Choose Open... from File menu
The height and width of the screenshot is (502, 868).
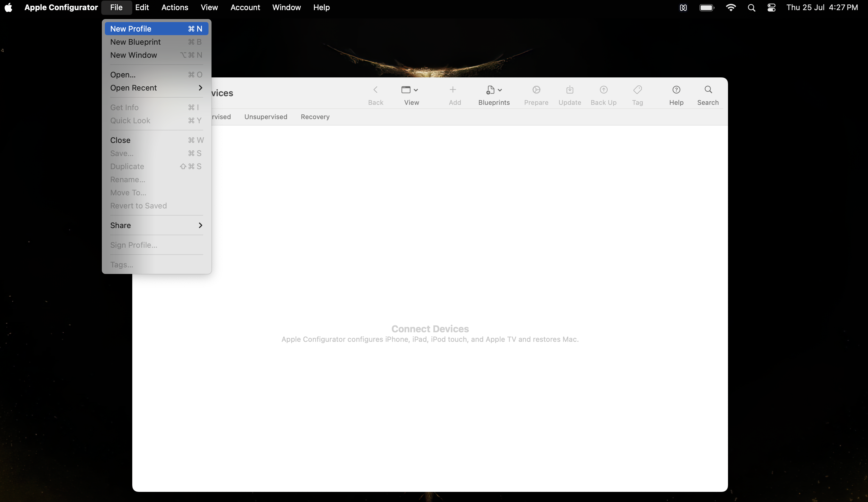(156, 75)
